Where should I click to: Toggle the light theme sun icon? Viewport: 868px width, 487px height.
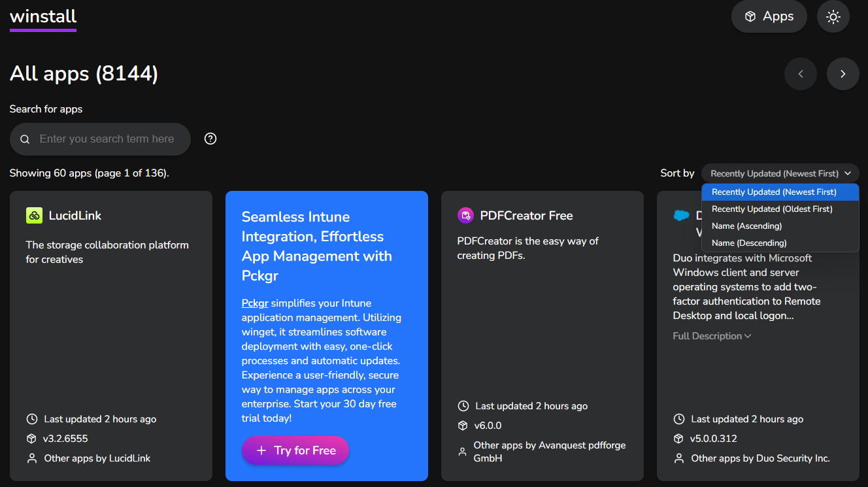click(833, 16)
